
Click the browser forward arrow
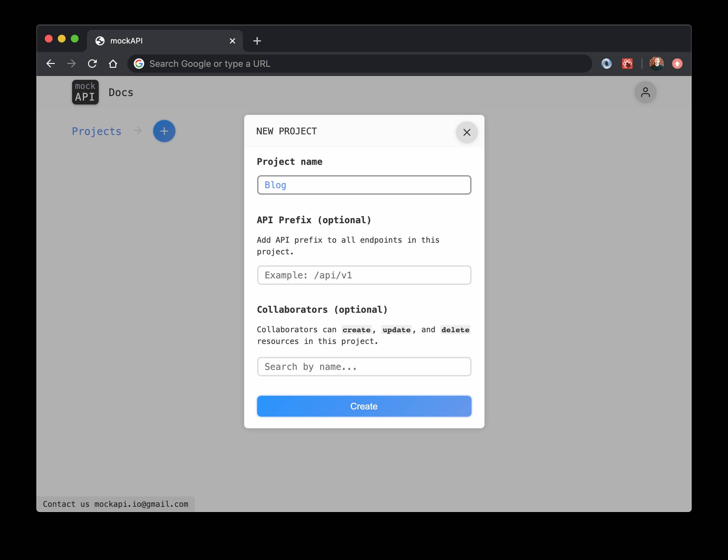tap(71, 64)
